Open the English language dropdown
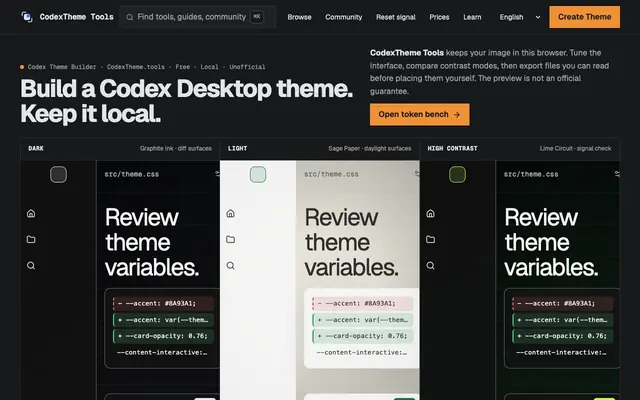Screen dimensions: 640x400 coord(520,17)
